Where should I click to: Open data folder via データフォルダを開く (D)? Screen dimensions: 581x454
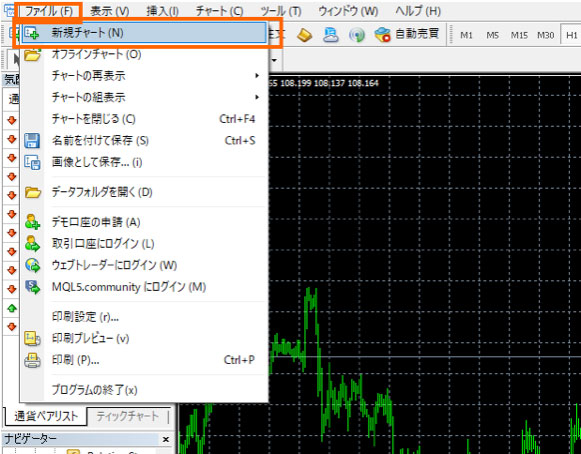pyautogui.click(x=144, y=192)
